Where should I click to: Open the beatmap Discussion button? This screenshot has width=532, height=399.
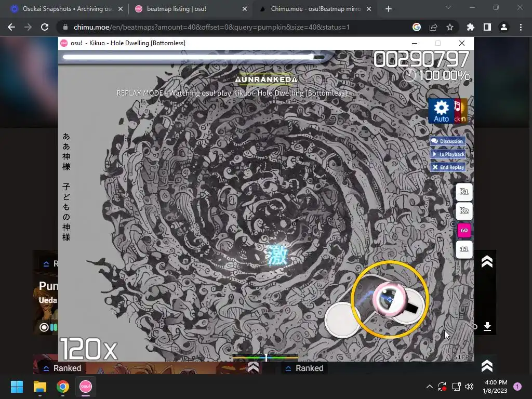pos(448,141)
